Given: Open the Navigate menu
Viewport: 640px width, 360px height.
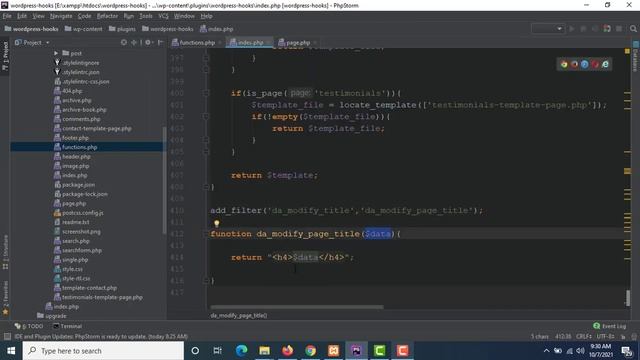Looking at the screenshot, I should point(61,16).
